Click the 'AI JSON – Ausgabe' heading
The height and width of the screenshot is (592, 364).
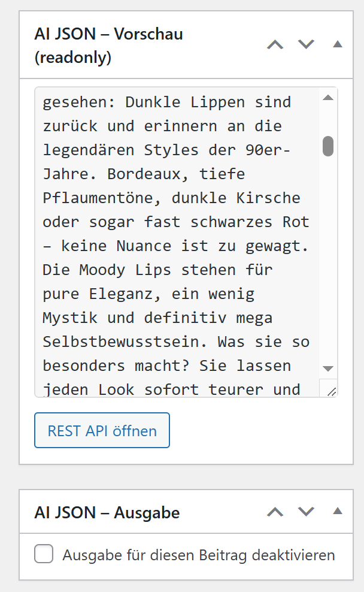pos(107,513)
